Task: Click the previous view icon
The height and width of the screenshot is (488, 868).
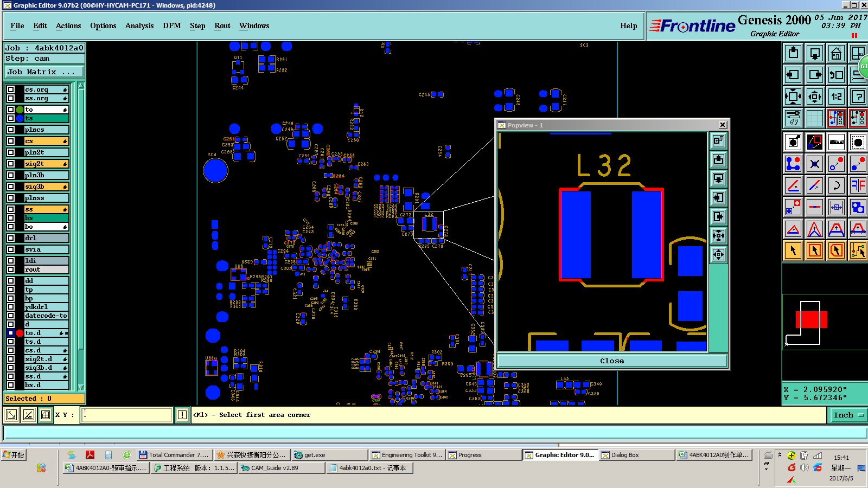Action: click(x=837, y=75)
